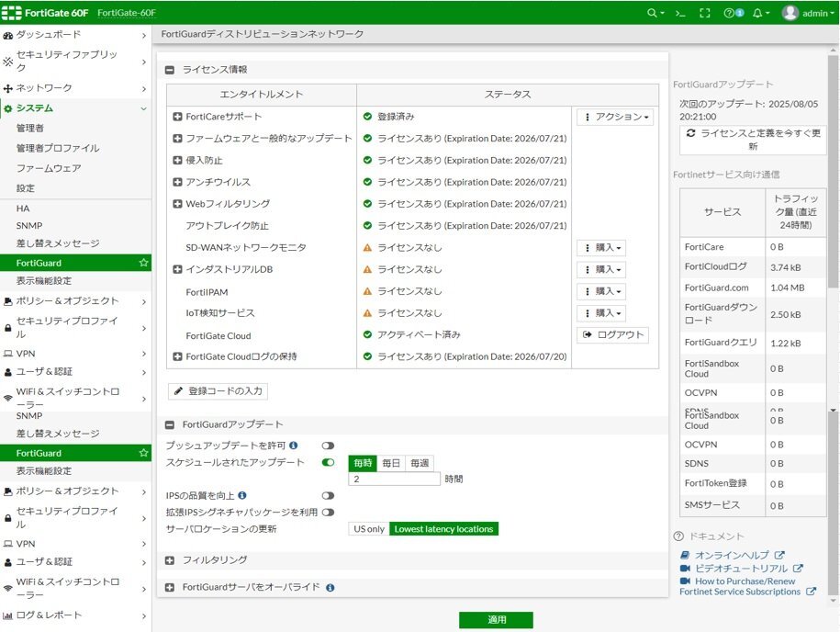Open the help question mark icon
This screenshot has height=632, width=840.
click(x=730, y=13)
